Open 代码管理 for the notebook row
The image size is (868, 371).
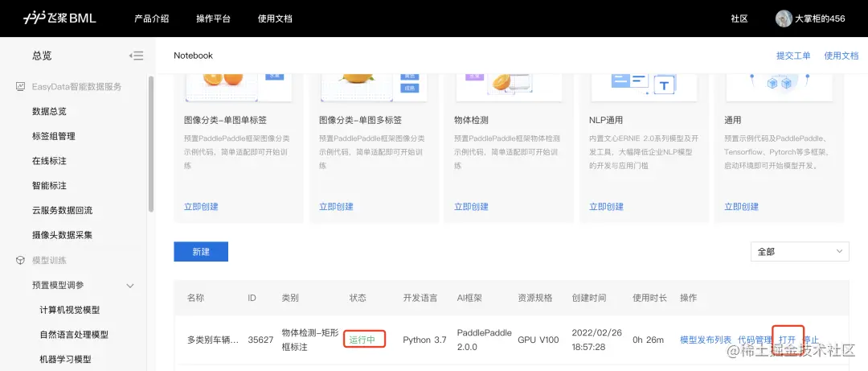tap(755, 340)
